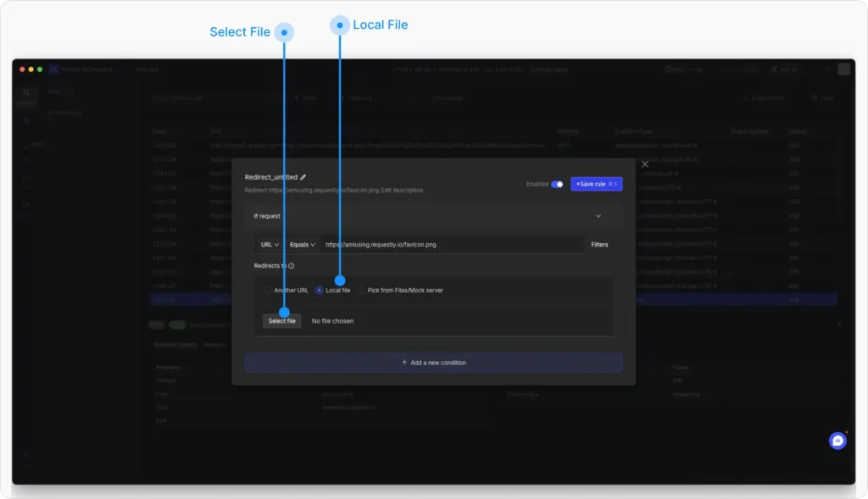Open the Private Workspace selector menu

coord(87,70)
